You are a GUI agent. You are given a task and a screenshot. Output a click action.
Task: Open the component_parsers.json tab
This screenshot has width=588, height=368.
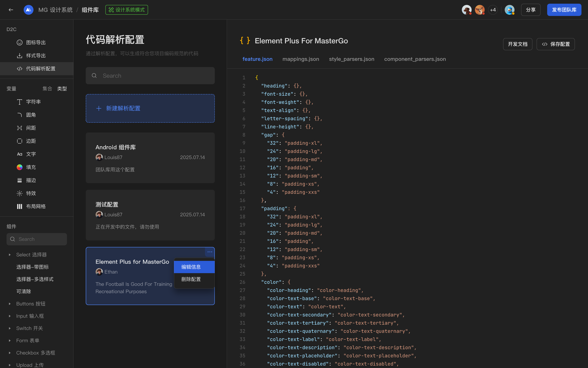[x=415, y=59]
